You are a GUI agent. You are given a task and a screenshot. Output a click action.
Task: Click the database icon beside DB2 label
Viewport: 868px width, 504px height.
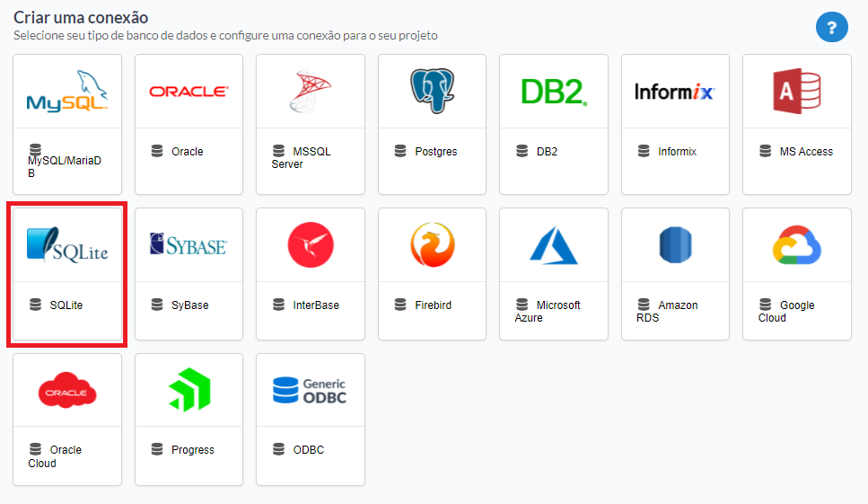522,151
